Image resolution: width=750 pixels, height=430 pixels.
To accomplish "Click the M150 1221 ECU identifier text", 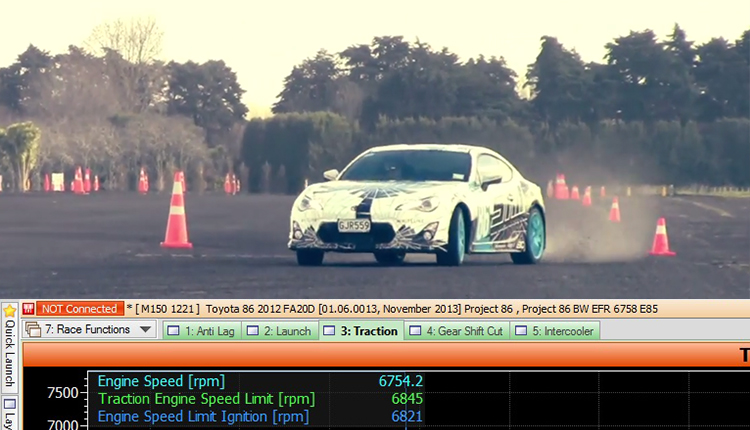I will point(167,309).
